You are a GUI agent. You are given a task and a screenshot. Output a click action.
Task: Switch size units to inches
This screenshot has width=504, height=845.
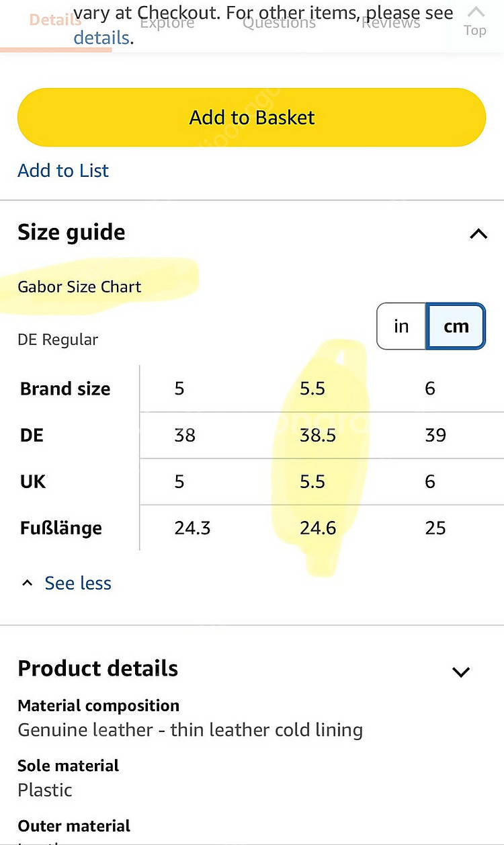tap(401, 326)
